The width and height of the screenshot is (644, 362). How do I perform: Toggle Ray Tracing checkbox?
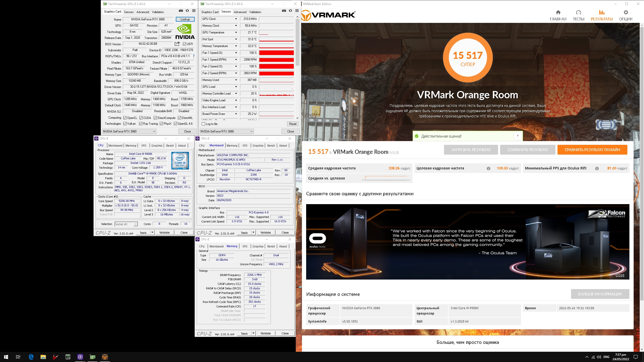(x=141, y=123)
